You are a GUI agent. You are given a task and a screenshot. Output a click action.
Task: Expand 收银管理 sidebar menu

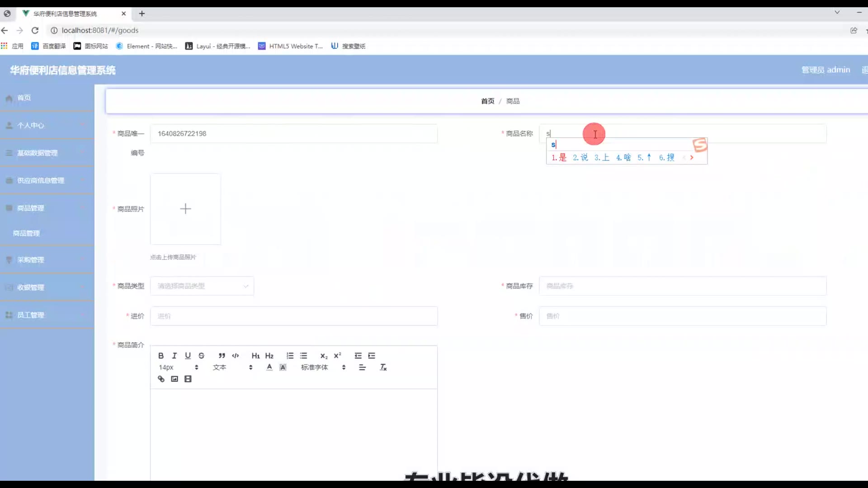47,287
